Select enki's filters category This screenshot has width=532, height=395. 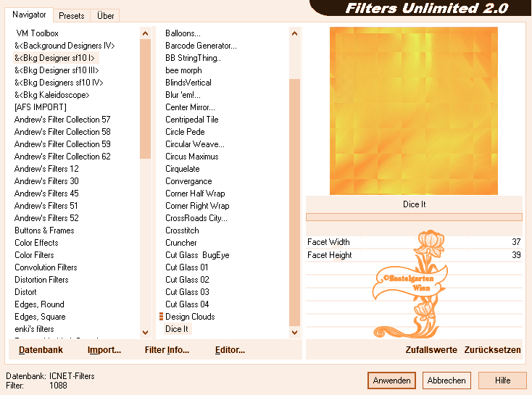[34, 329]
